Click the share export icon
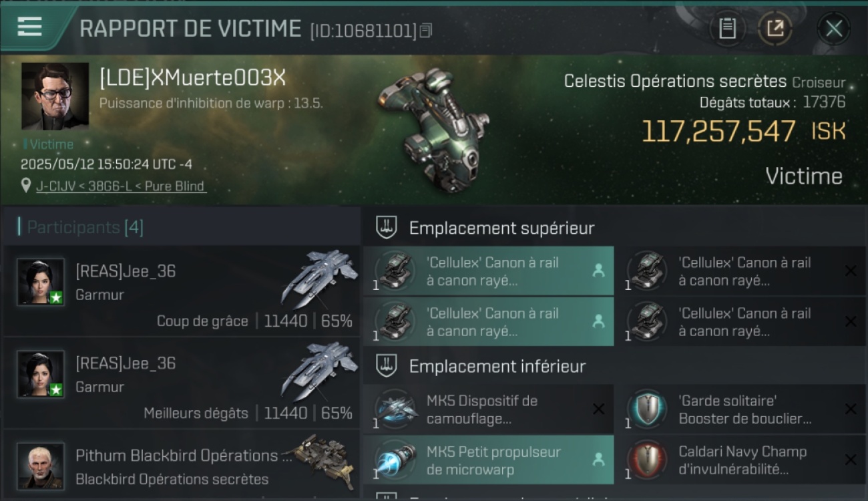Viewport: 868px width, 501px height. pyautogui.click(x=775, y=28)
